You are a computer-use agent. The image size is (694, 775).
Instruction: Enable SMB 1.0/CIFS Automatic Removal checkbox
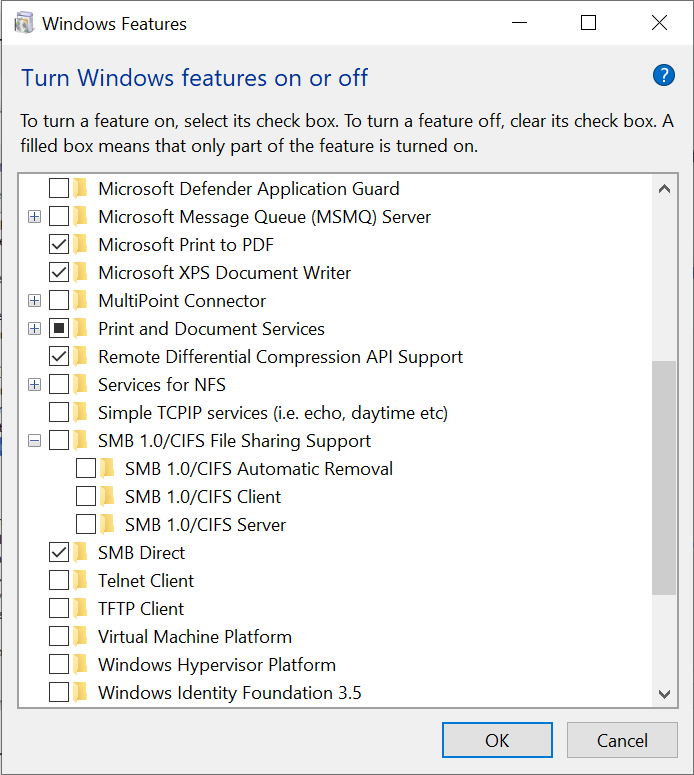pyautogui.click(x=86, y=468)
